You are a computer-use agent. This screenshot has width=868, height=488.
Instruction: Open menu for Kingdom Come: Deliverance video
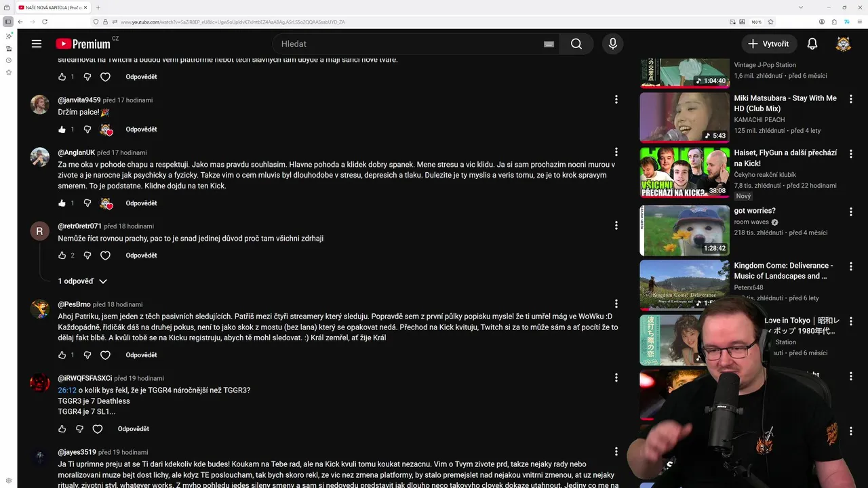(x=851, y=266)
